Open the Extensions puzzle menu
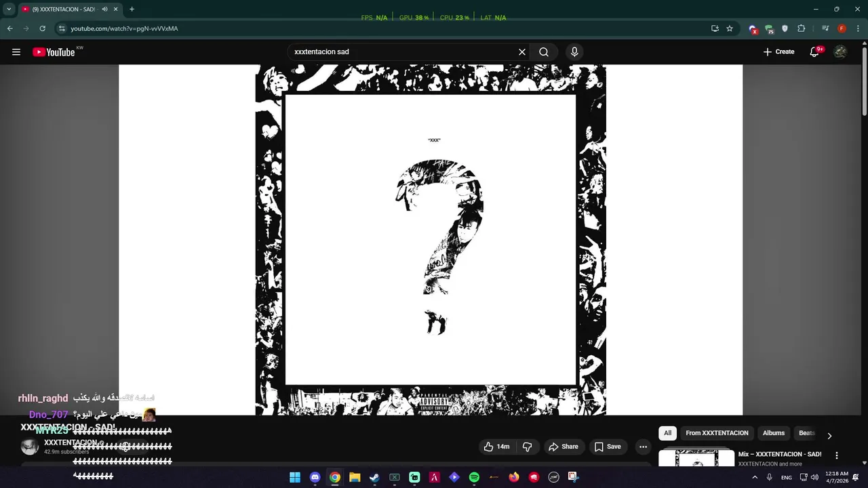The image size is (868, 488). click(801, 28)
